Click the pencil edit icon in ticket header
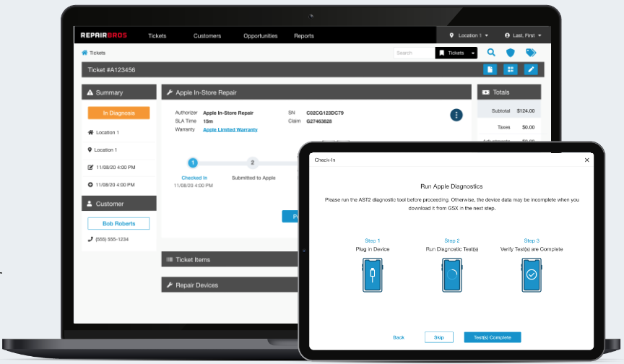This screenshot has height=364, width=624. coord(531,69)
